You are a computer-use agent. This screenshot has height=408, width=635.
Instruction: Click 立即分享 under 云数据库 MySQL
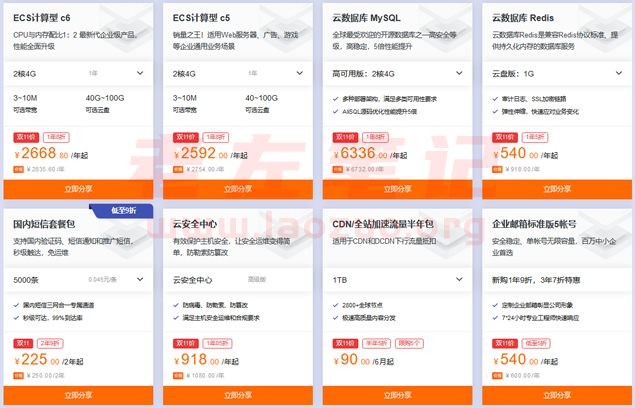pos(397,189)
